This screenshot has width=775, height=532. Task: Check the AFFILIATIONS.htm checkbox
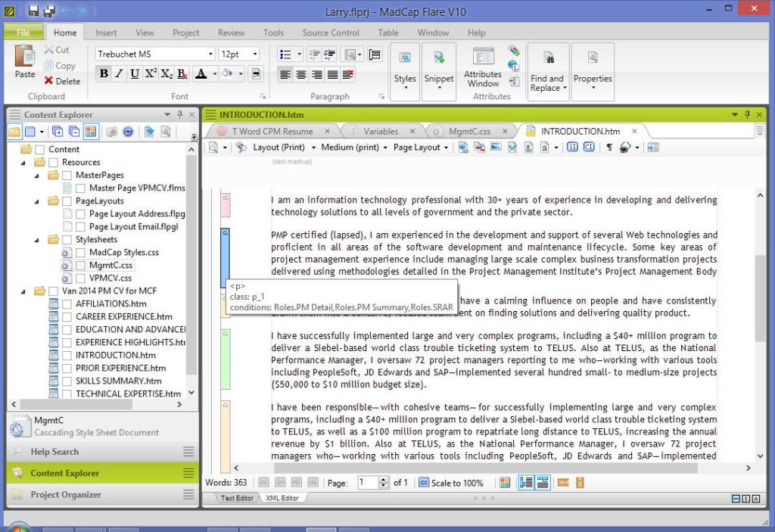(67, 304)
